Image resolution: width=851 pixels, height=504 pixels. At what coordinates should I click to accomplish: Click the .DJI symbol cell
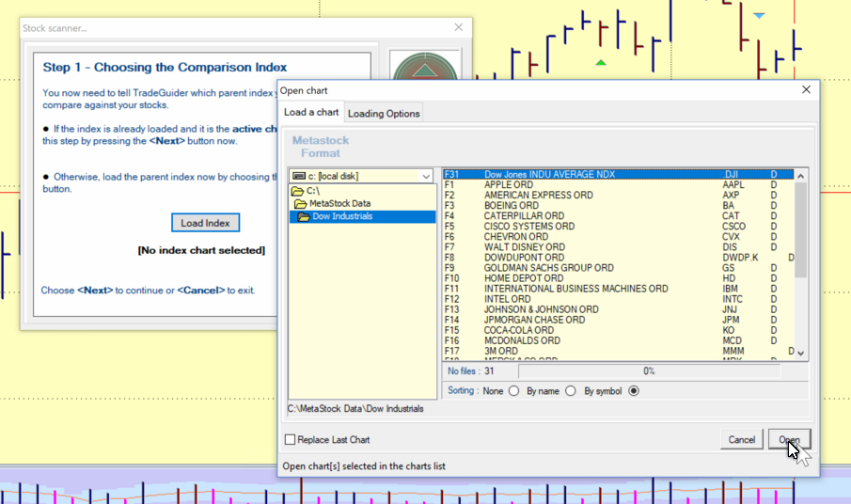click(x=731, y=175)
